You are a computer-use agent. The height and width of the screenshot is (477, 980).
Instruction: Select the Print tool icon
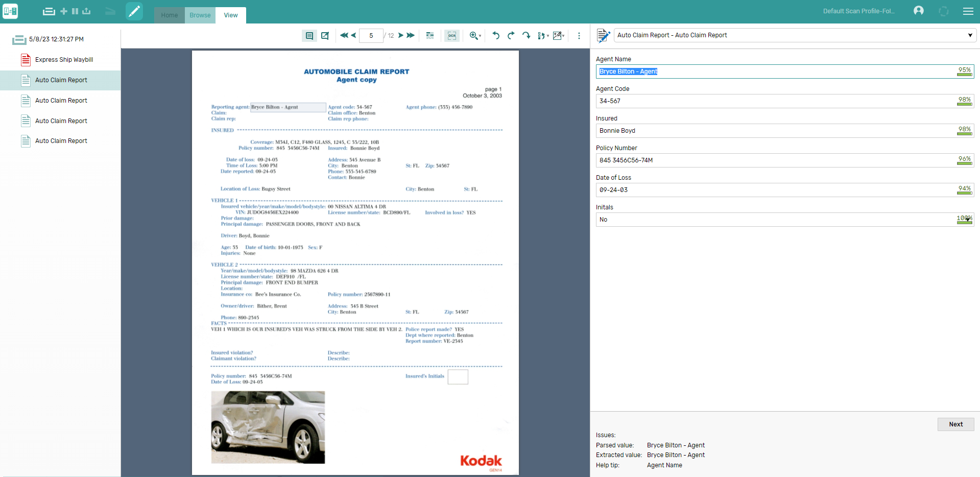click(x=49, y=11)
